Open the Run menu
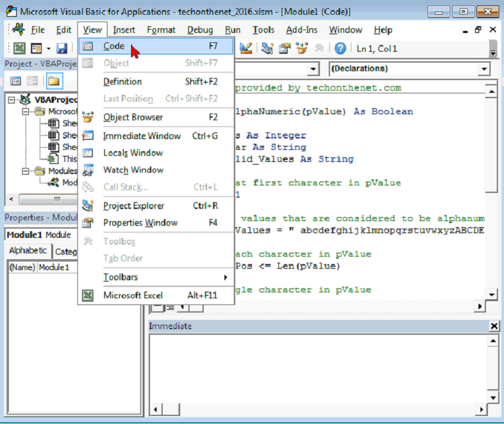The image size is (504, 424). click(233, 30)
